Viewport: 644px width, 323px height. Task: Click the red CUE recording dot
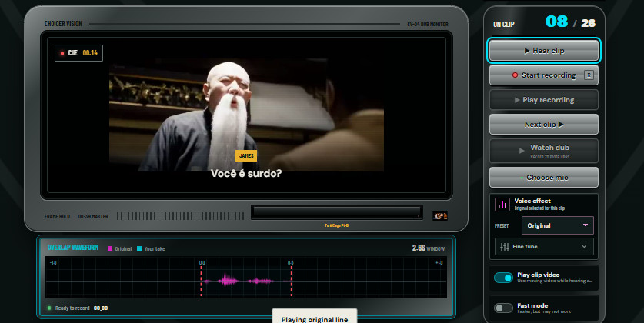coord(62,53)
